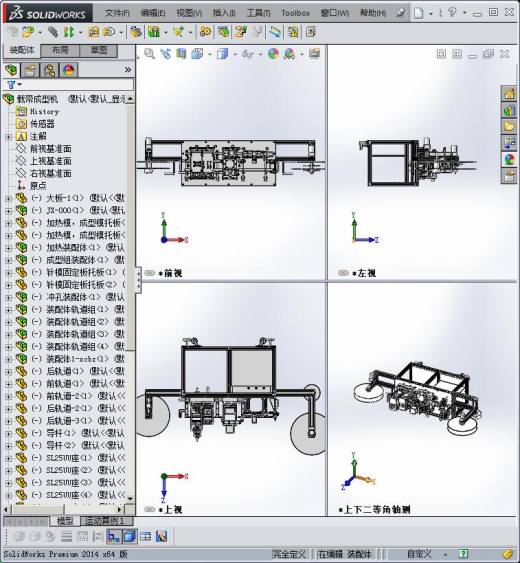Expand the 后轨道<1> component node

point(8,372)
